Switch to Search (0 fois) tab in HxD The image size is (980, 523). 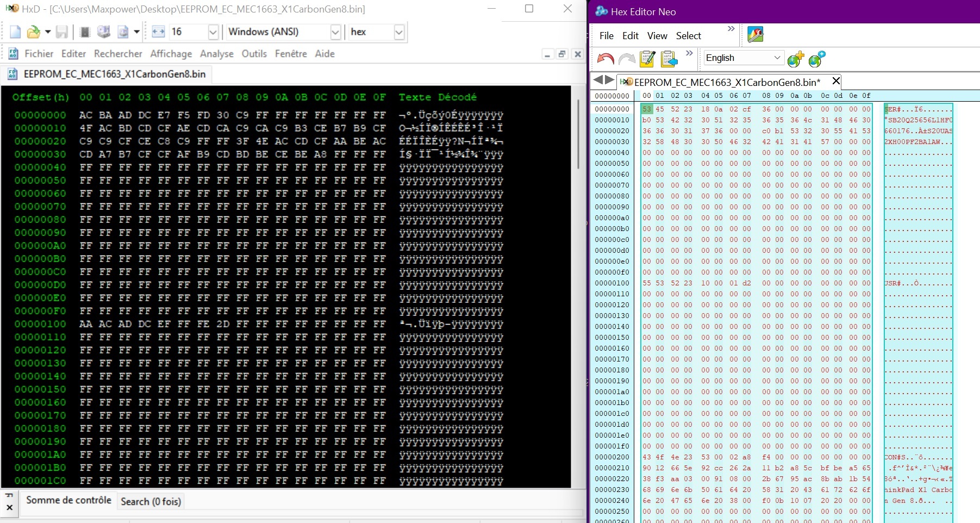coord(151,501)
